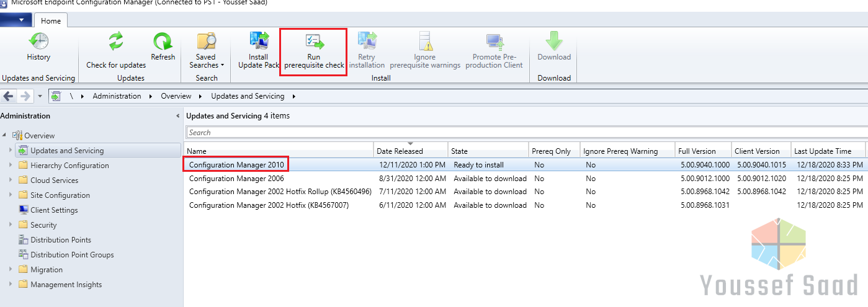
Task: Select Administration in breadcrumb path
Action: click(x=117, y=96)
